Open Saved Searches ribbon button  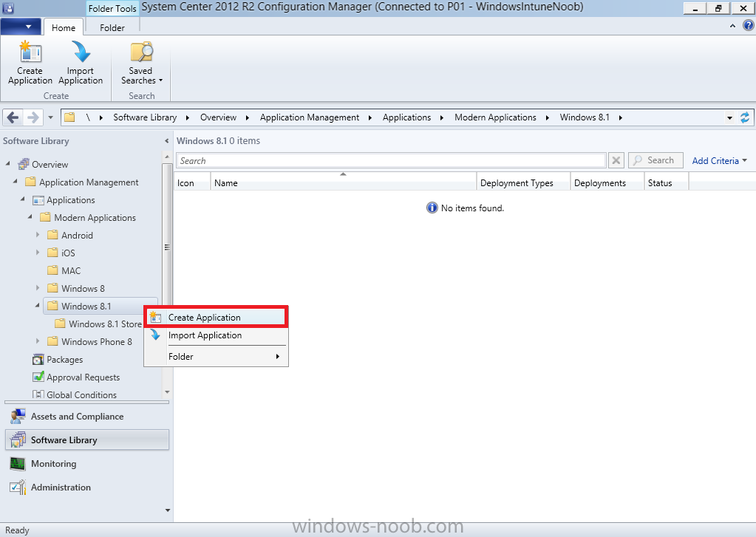coord(141,64)
